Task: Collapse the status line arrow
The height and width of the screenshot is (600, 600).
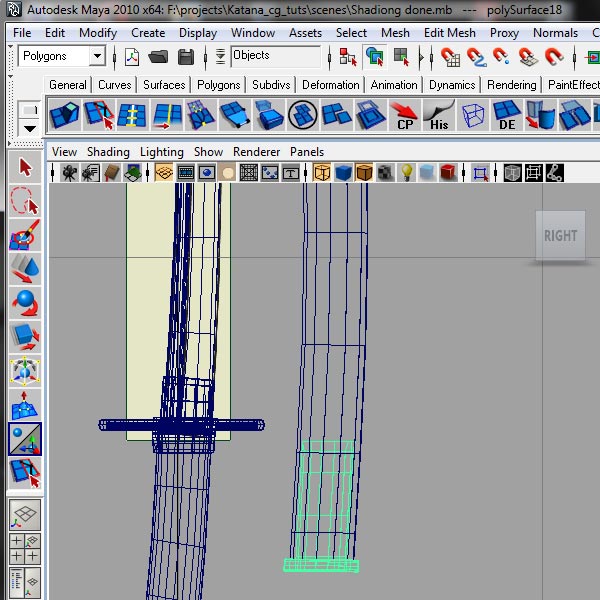Action: tap(10, 47)
